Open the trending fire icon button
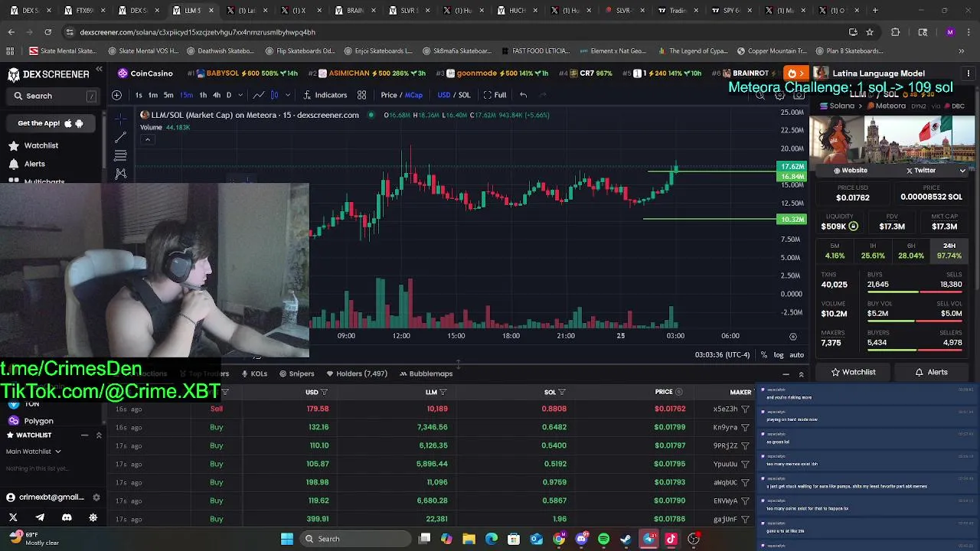 pos(796,73)
